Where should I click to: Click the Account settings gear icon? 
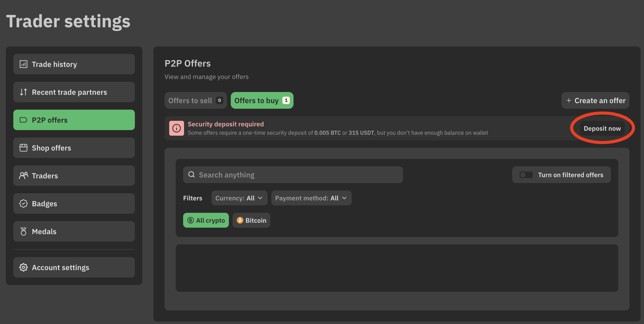[24, 267]
